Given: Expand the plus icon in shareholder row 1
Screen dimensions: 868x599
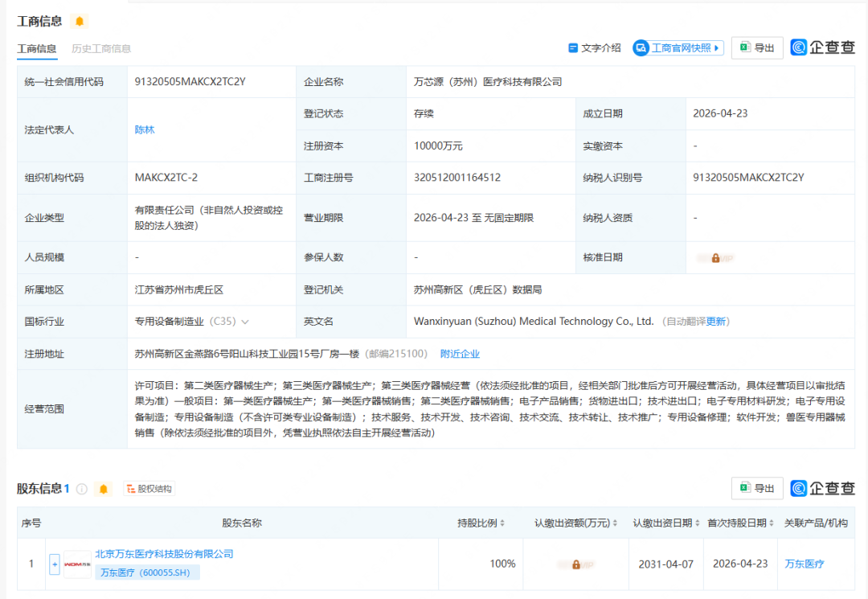Looking at the screenshot, I should [x=55, y=564].
